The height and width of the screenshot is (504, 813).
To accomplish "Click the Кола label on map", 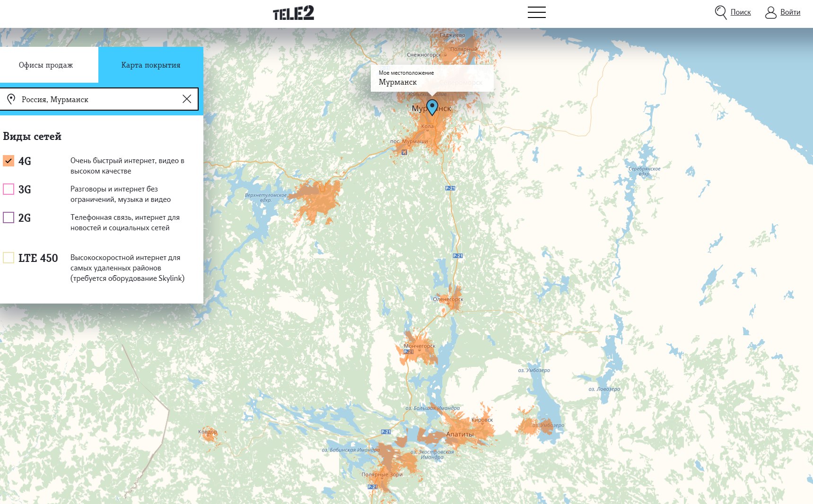I will 427,126.
